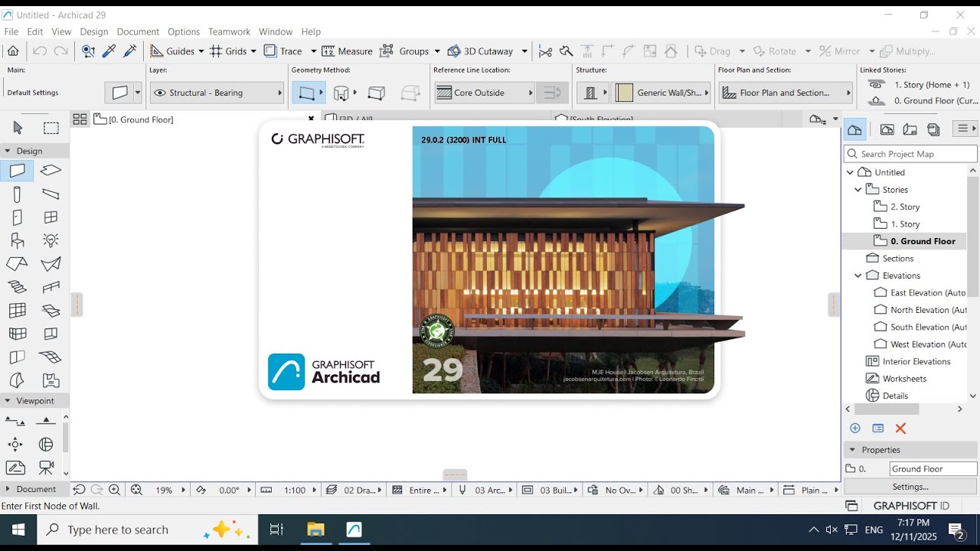Open the Options menu
The image size is (980, 551).
coord(184,31)
